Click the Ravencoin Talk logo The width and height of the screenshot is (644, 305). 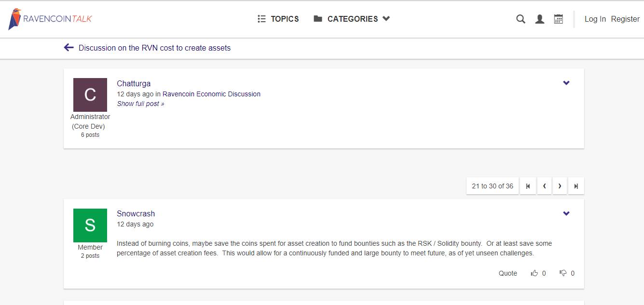coord(50,19)
